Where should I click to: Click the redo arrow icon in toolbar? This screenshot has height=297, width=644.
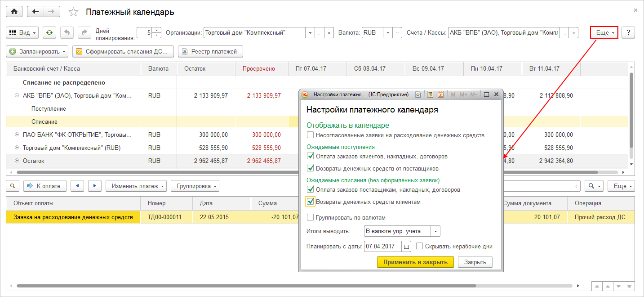84,32
